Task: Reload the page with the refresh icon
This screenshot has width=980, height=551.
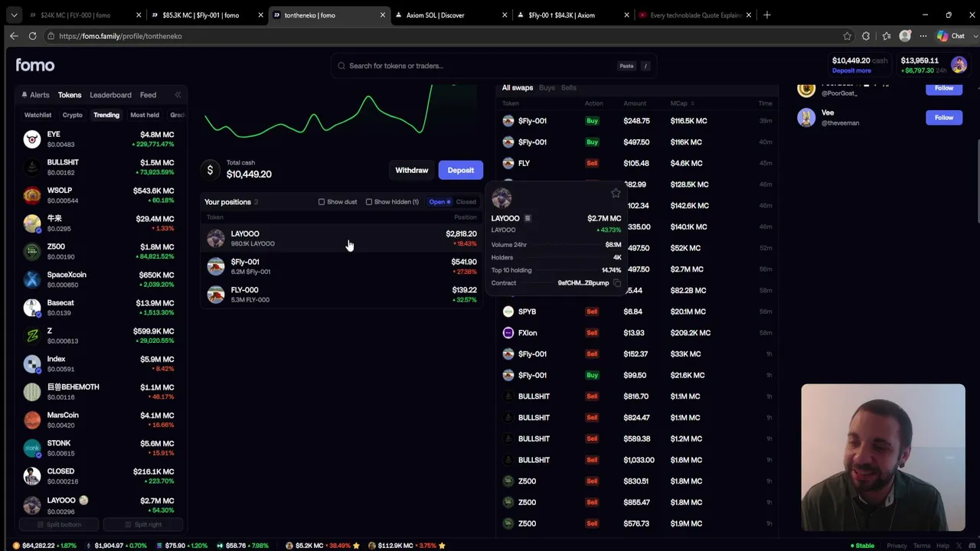Action: click(x=32, y=36)
